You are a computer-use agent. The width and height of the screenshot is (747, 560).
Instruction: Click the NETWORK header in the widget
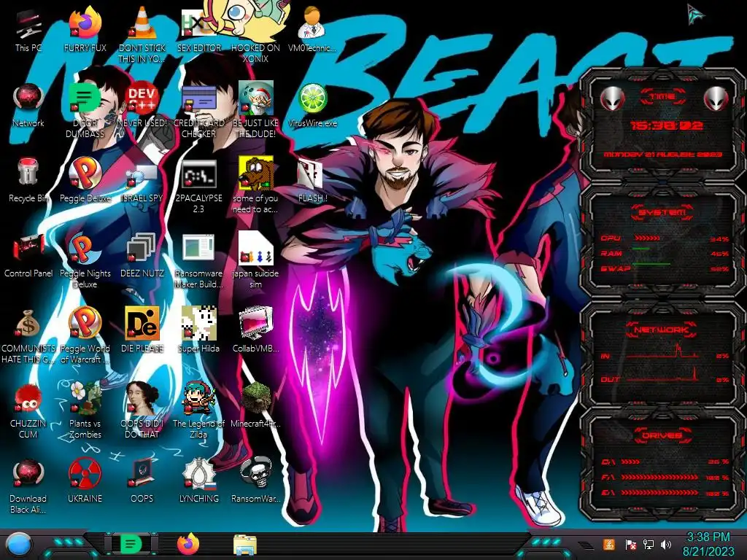(662, 330)
